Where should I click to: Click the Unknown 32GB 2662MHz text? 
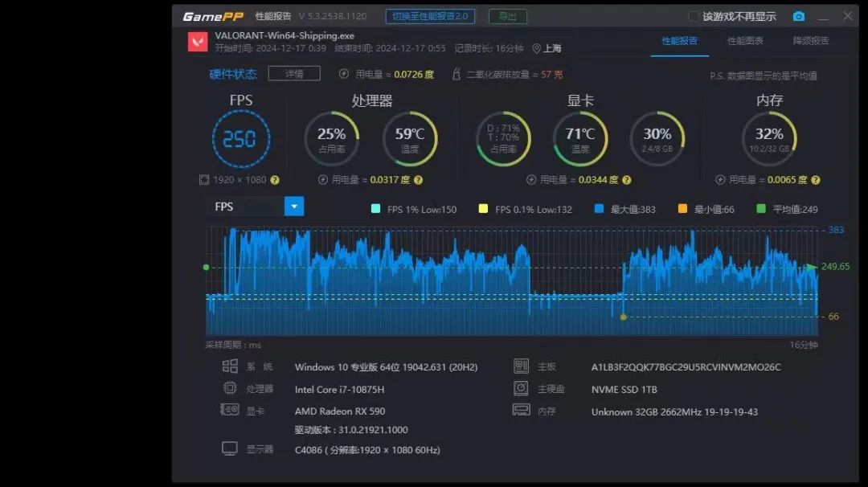pos(674,411)
